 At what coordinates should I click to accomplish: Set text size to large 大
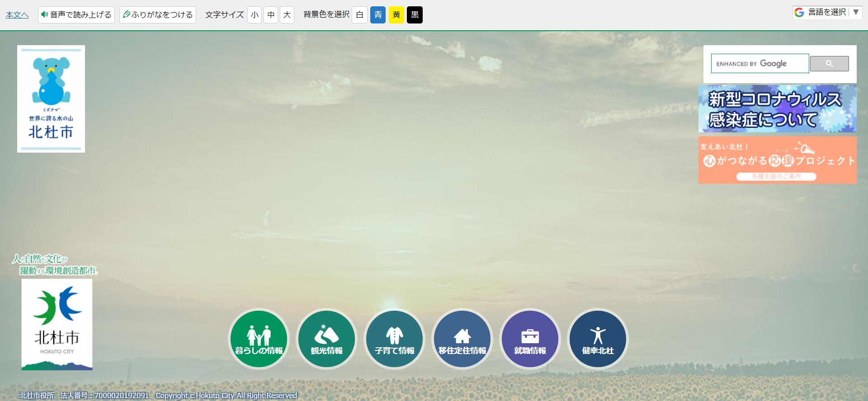point(287,15)
